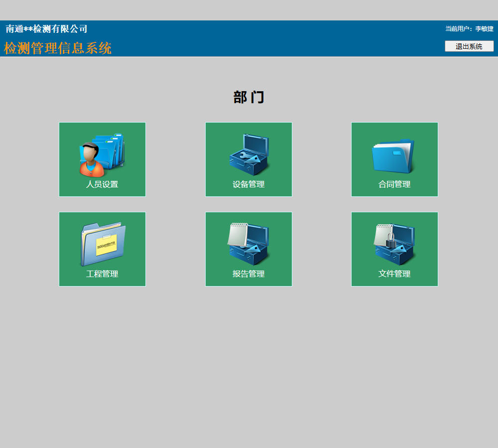498x448 pixels.
Task: Go to the 报告管理 text label
Action: (x=249, y=274)
